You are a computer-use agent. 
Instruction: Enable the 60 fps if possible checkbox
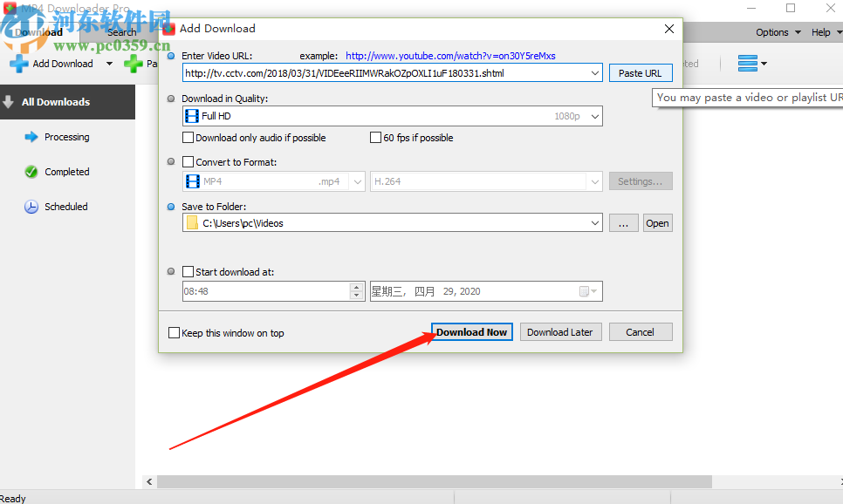tap(375, 138)
